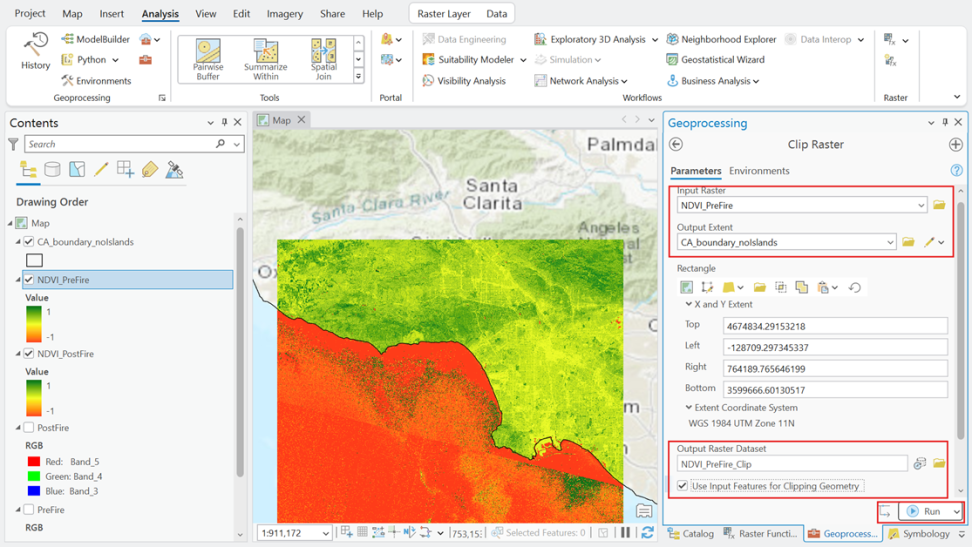Expand Exploratory 3D Analysis dropdown
972x547 pixels.
tap(655, 40)
